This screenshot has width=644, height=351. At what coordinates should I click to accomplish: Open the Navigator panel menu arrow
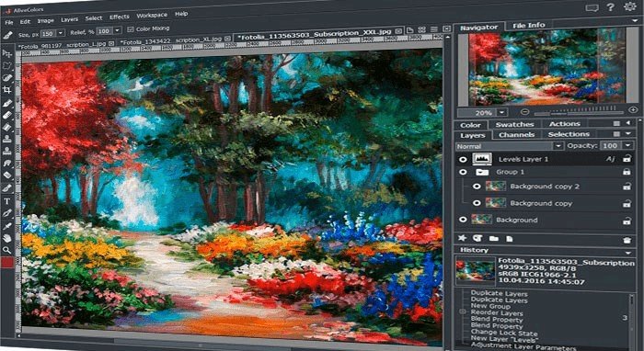[636, 20]
